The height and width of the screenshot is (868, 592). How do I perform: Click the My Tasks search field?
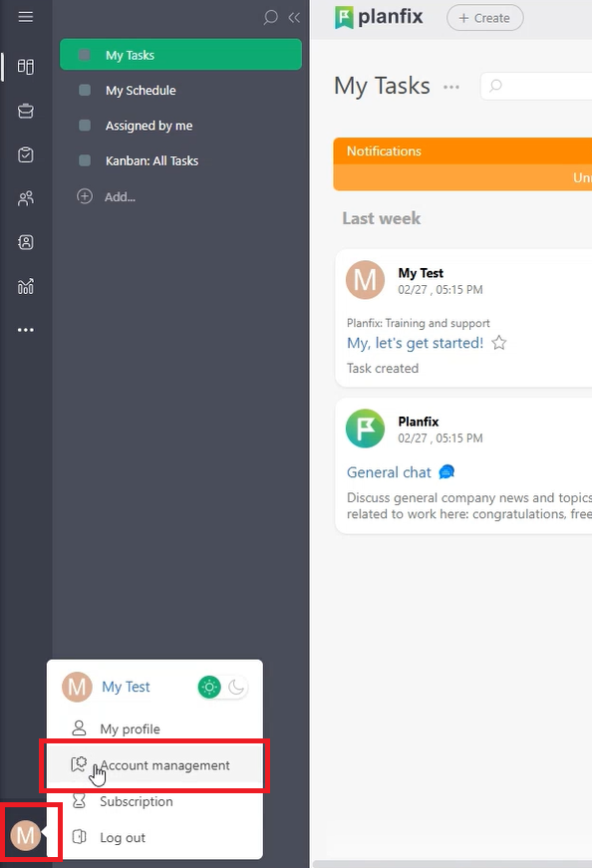pos(536,86)
